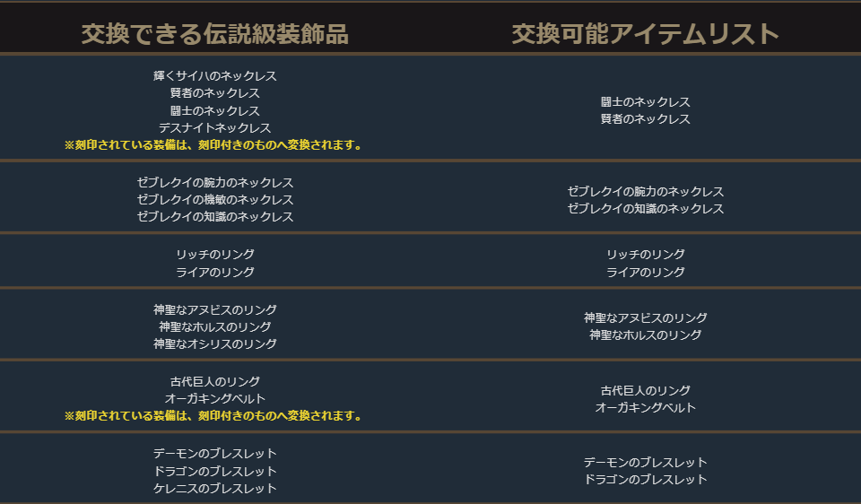The image size is (861, 504).
Task: Click the yellow engraving note below オーガキングベルト
Action: (214, 416)
